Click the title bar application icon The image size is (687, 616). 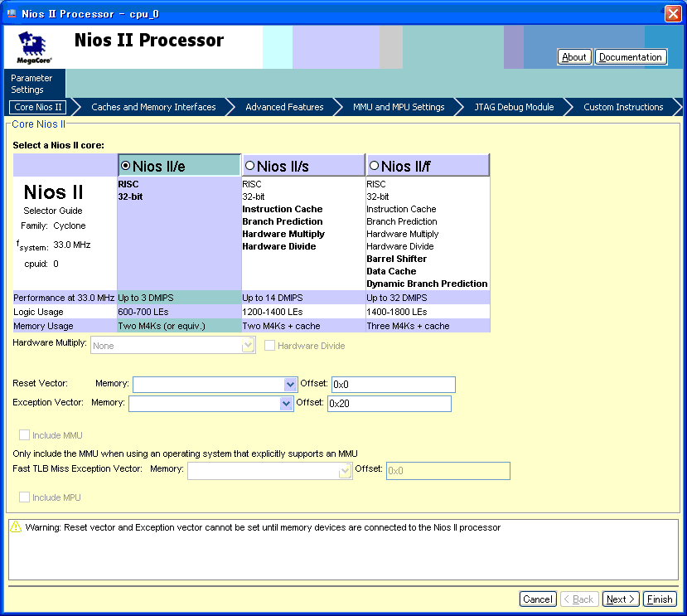point(12,13)
